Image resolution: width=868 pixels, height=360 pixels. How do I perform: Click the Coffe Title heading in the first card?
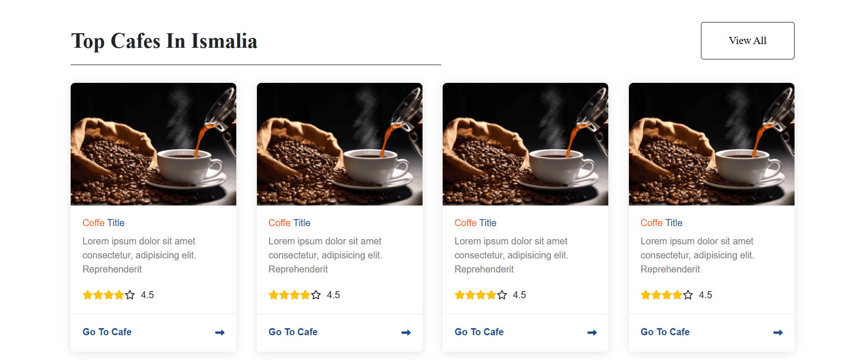pyautogui.click(x=103, y=223)
